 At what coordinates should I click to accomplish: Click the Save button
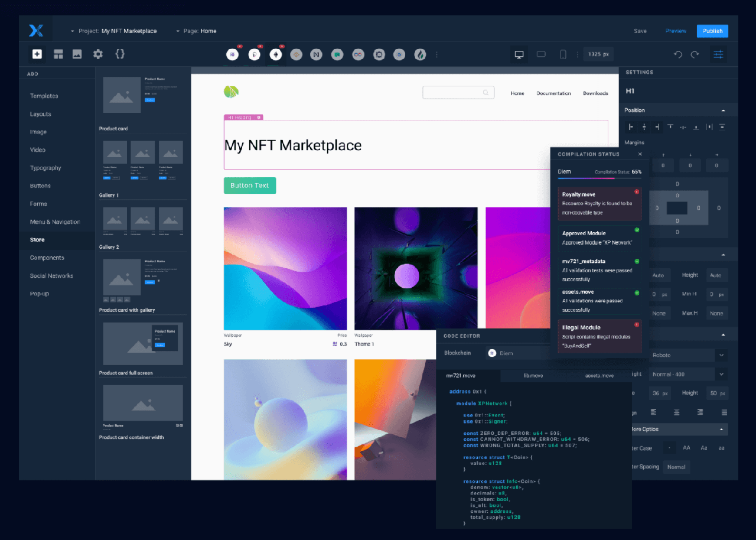(640, 31)
